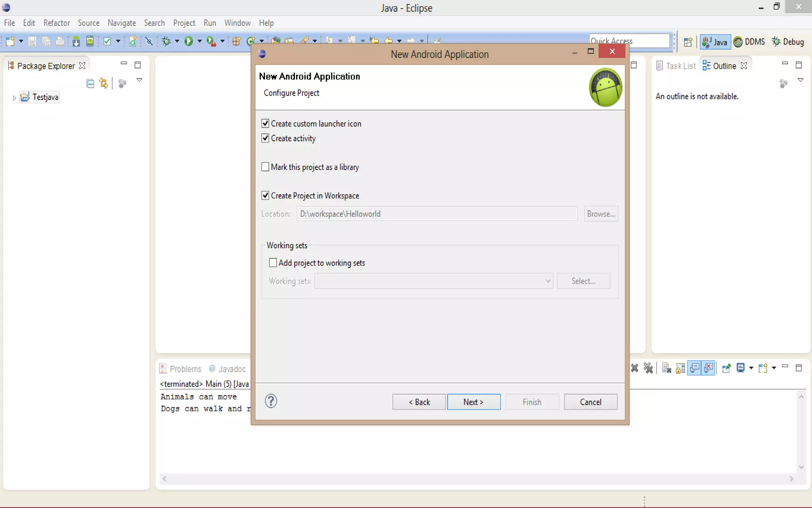Click the console scrollbar down arrow
The height and width of the screenshot is (508, 812).
[x=801, y=467]
